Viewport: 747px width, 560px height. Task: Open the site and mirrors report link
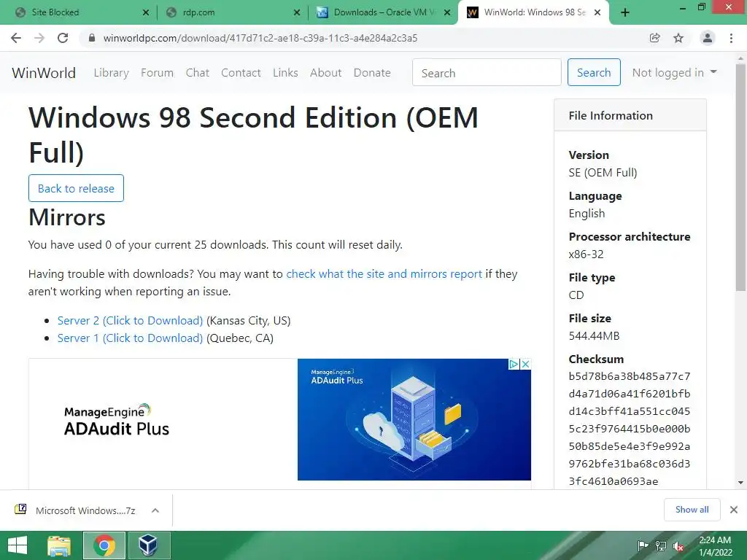click(384, 274)
